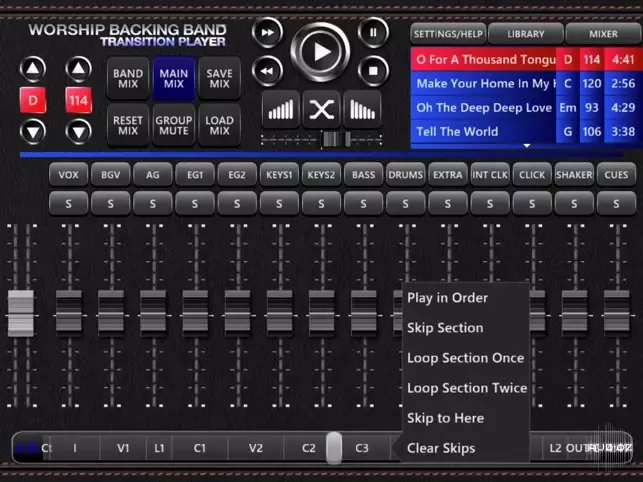Mute the KEYS1 channel
Viewport: 643px width, 482px height.
click(279, 175)
